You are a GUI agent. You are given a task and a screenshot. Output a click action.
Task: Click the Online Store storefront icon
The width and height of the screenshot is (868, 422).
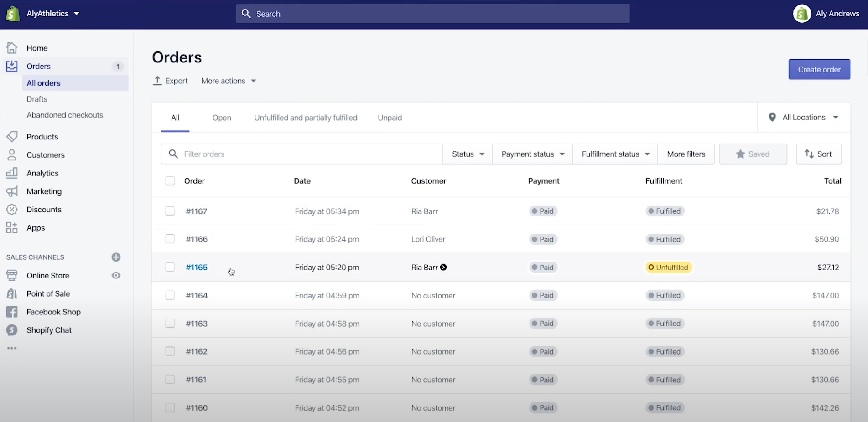point(12,275)
